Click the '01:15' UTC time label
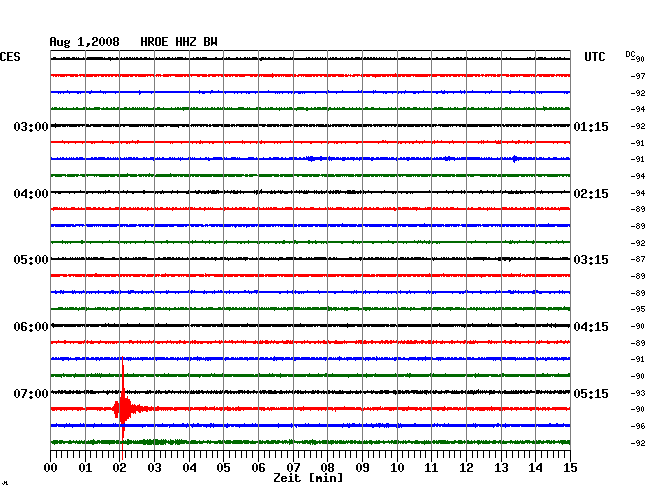 (x=591, y=126)
